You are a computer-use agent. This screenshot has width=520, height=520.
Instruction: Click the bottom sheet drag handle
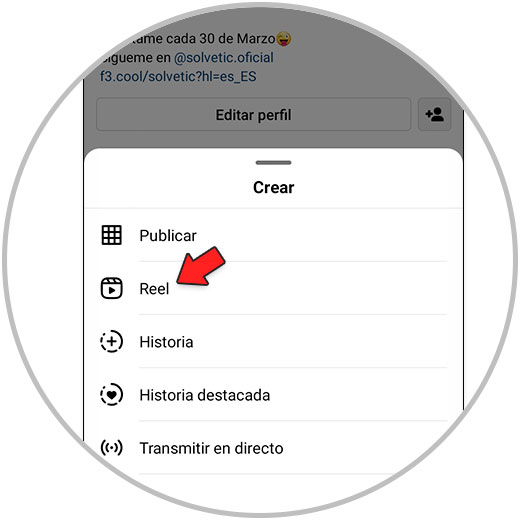tap(273, 163)
